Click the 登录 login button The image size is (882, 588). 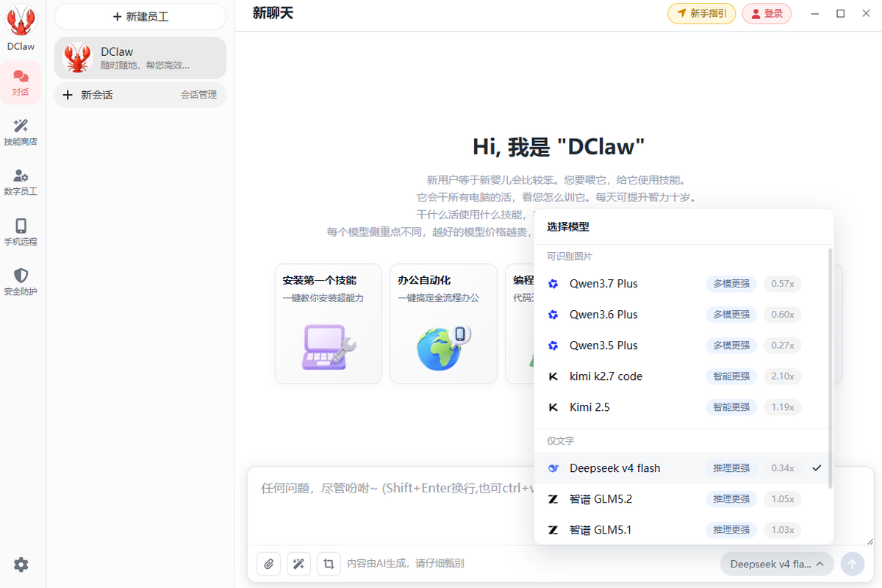767,13
